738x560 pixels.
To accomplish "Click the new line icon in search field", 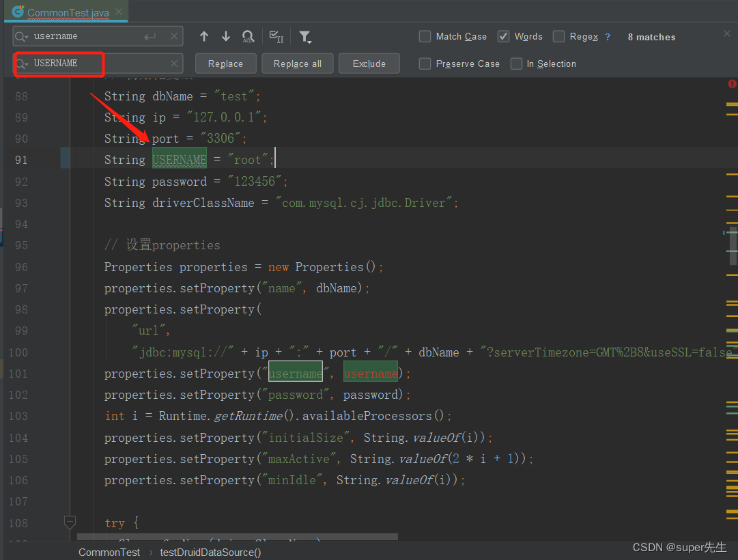I will [x=150, y=36].
